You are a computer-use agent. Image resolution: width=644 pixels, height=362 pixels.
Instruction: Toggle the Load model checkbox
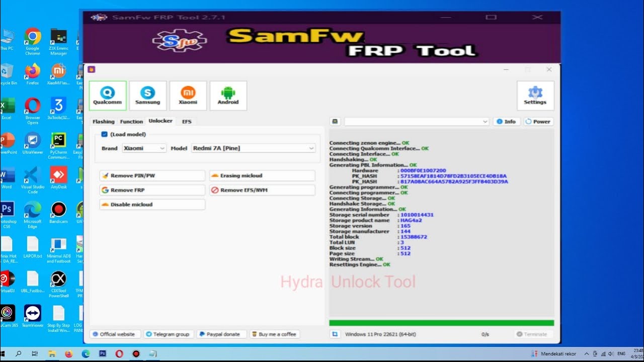[105, 134]
